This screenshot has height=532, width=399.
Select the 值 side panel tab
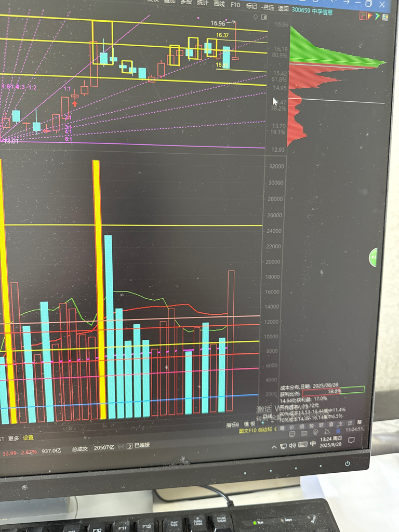point(330,424)
